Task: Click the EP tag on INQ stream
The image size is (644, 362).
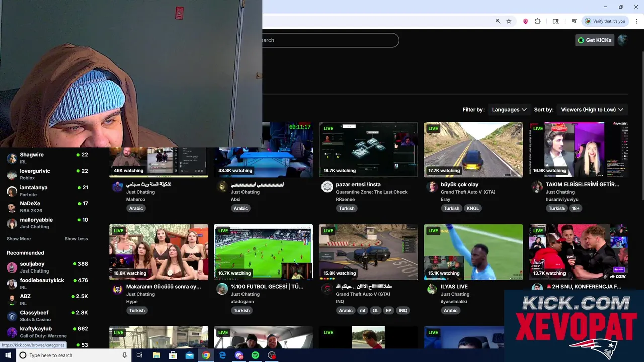Action: (388, 310)
